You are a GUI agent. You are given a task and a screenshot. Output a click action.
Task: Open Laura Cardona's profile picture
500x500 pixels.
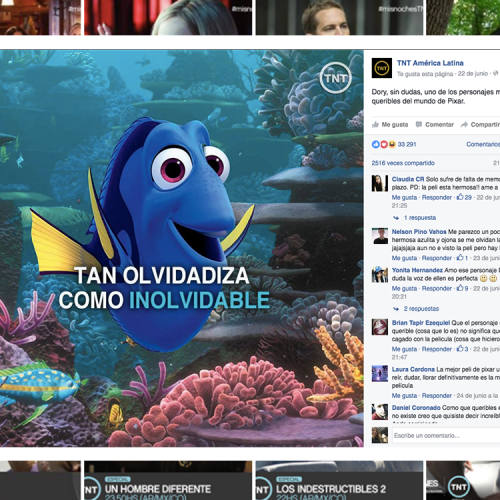click(x=380, y=374)
